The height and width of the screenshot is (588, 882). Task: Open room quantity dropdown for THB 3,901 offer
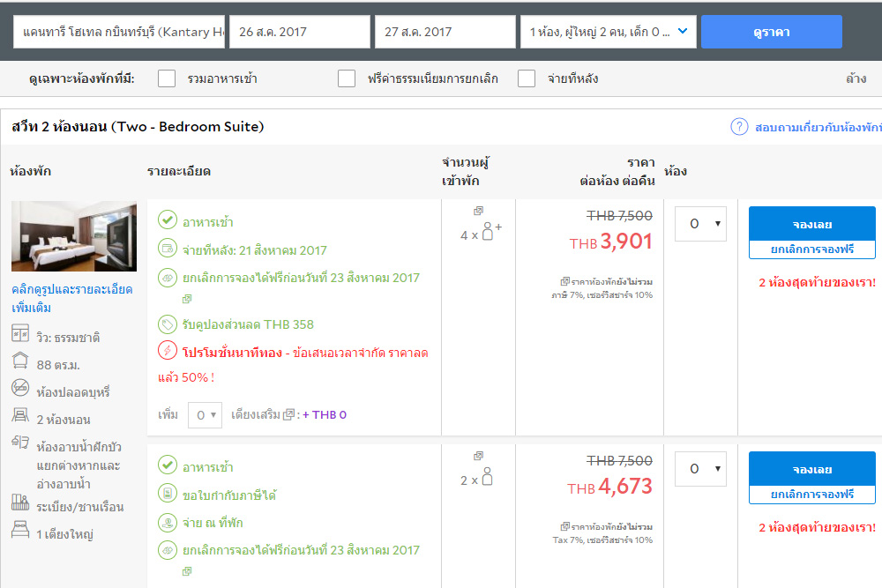pos(700,224)
